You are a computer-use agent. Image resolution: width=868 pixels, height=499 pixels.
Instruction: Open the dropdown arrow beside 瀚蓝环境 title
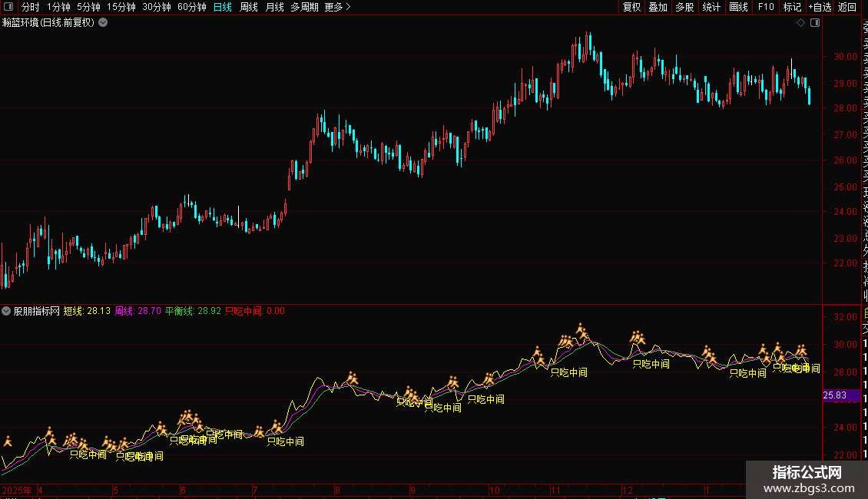click(103, 23)
